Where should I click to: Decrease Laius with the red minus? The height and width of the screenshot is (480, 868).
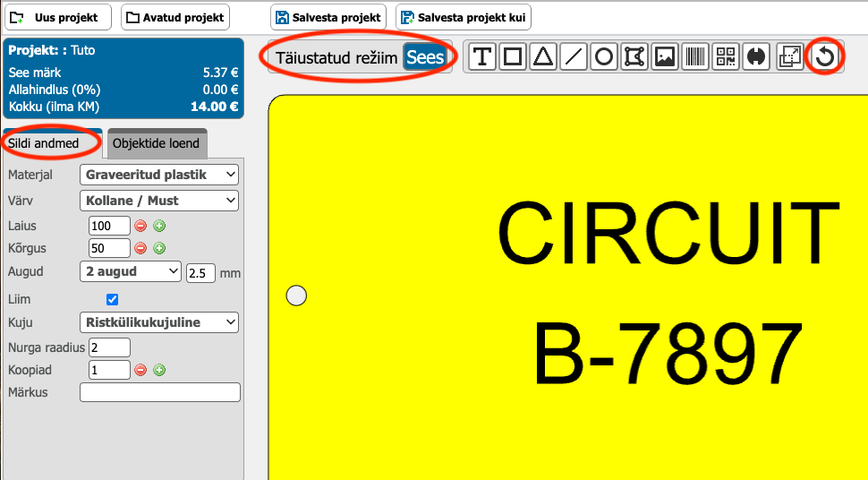coord(140,227)
